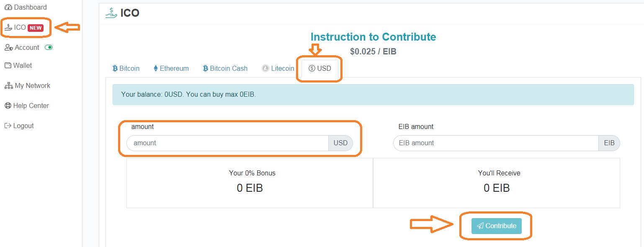Click the My Network sitemap icon
Image resolution: width=644 pixels, height=247 pixels.
(8, 86)
